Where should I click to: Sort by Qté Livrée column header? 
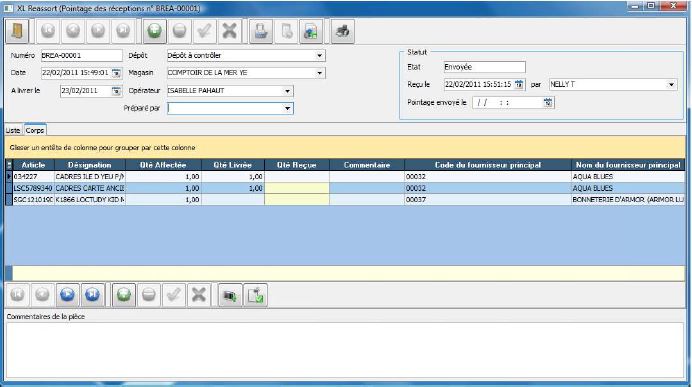coord(233,165)
